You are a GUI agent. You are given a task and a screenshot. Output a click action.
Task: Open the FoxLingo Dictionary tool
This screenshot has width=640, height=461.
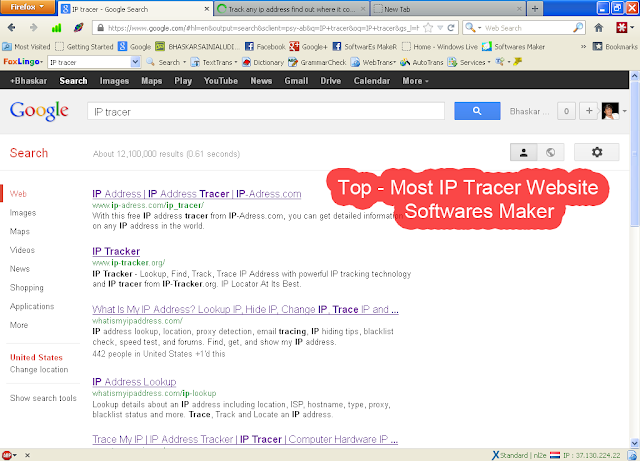coord(263,62)
